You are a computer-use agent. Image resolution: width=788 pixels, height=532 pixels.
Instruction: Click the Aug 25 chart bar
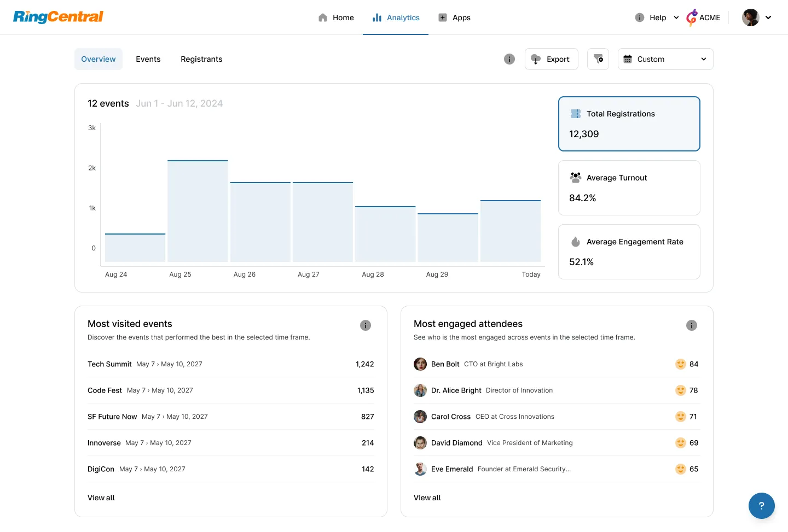[198, 211]
